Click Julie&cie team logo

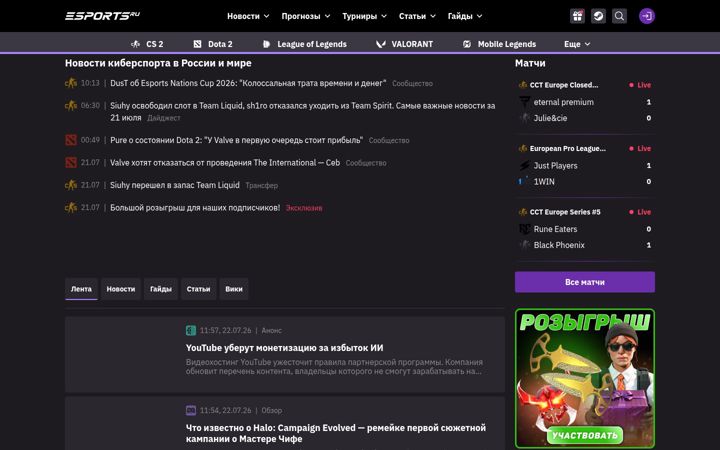[524, 118]
